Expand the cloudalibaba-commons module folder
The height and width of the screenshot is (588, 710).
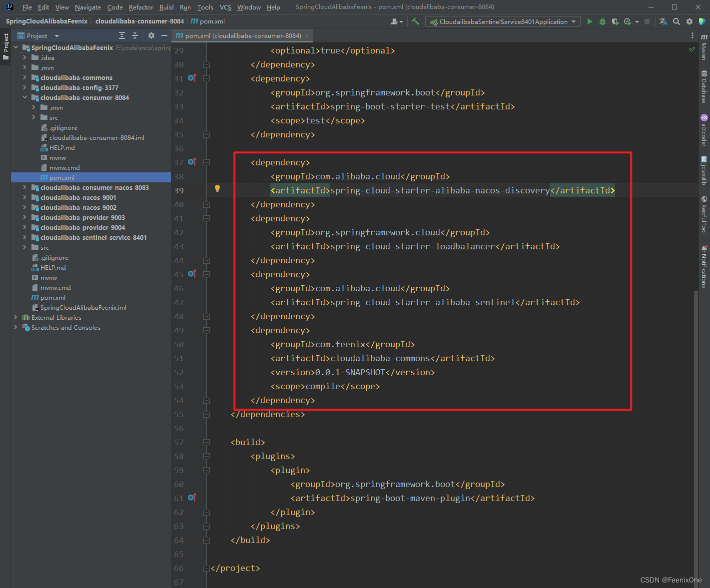tap(24, 77)
